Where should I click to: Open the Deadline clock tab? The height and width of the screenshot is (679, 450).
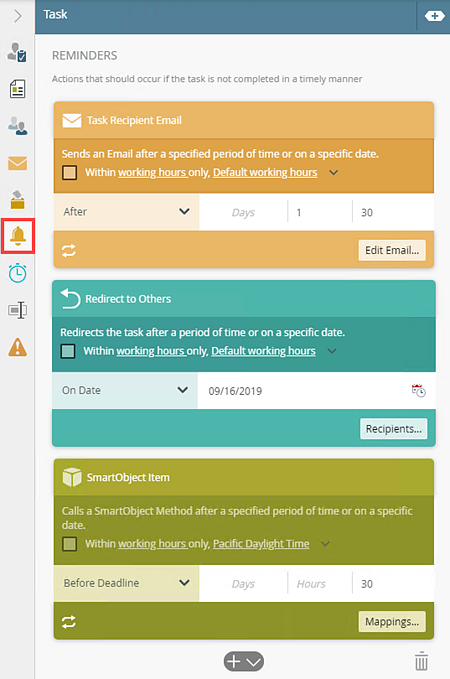tap(18, 273)
